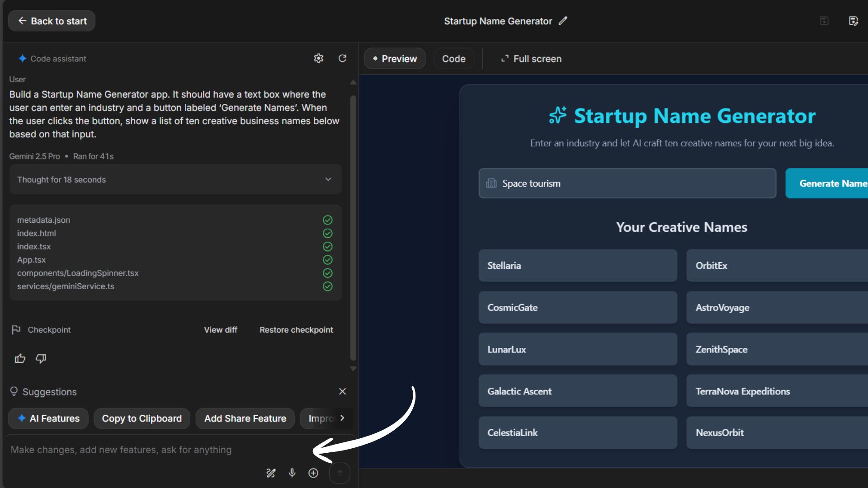This screenshot has width=868, height=488.
Task: Click the microphone voice input icon
Action: point(292,473)
